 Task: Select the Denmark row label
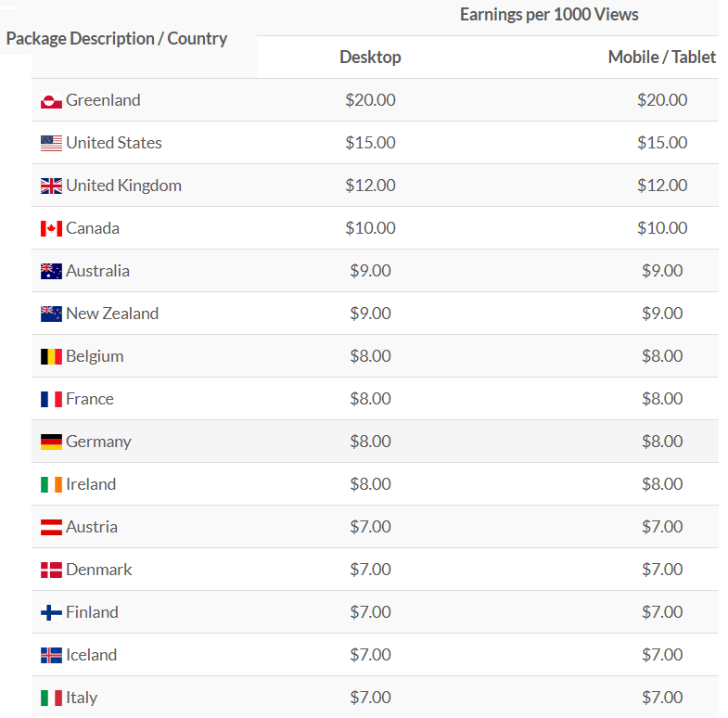[99, 570]
